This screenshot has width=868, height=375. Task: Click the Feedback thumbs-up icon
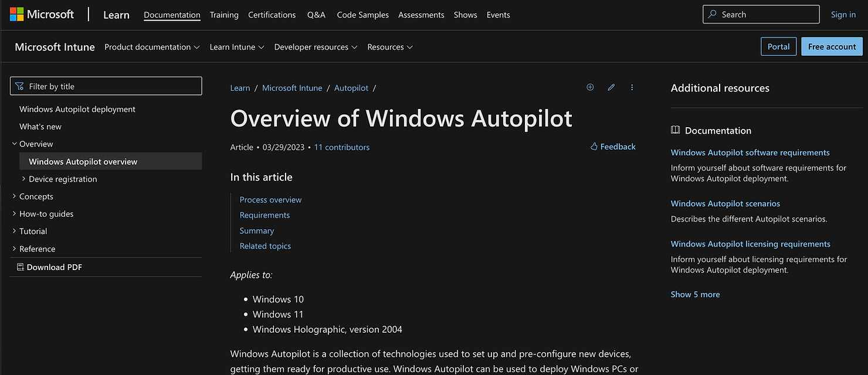(594, 146)
